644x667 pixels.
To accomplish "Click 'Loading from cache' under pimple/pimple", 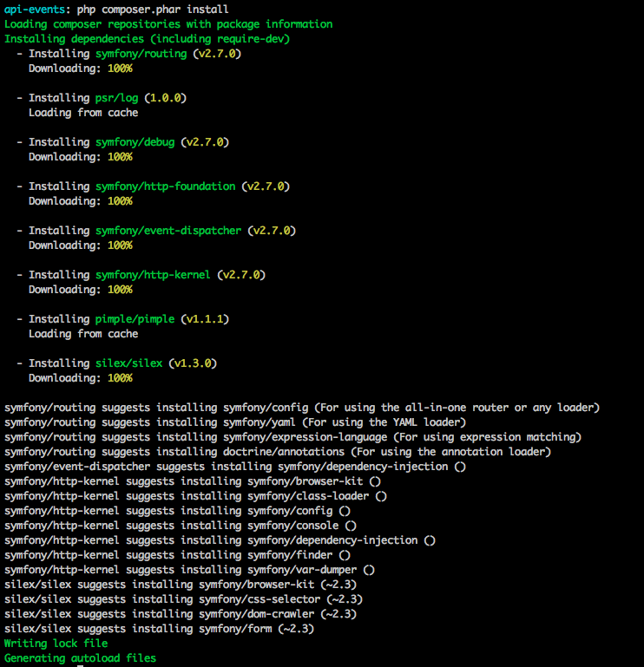I will 83,334.
